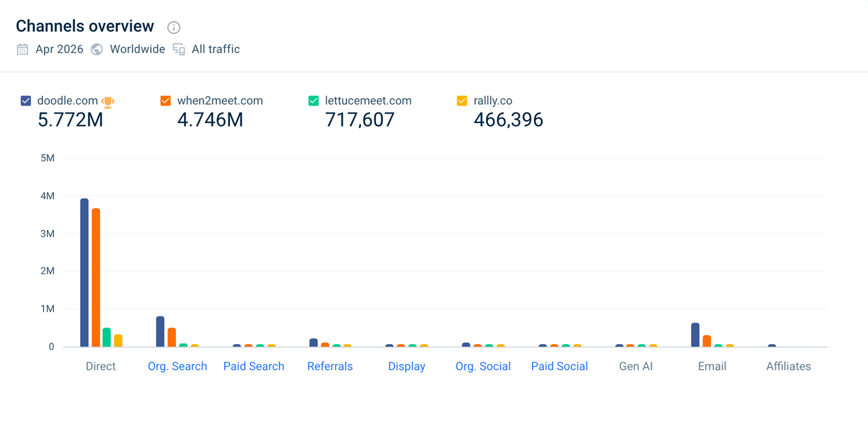Click the 4M y-axis label
The height and width of the screenshot is (435, 868).
48,196
